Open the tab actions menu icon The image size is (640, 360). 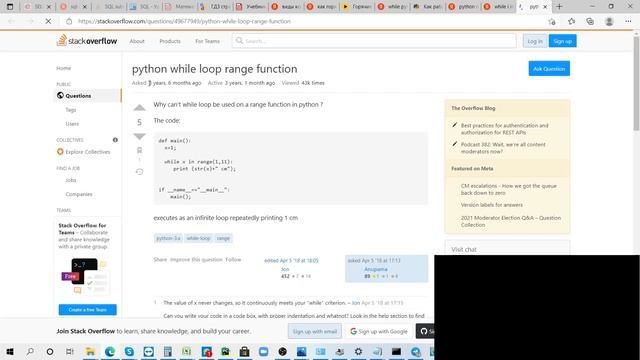click(10, 7)
